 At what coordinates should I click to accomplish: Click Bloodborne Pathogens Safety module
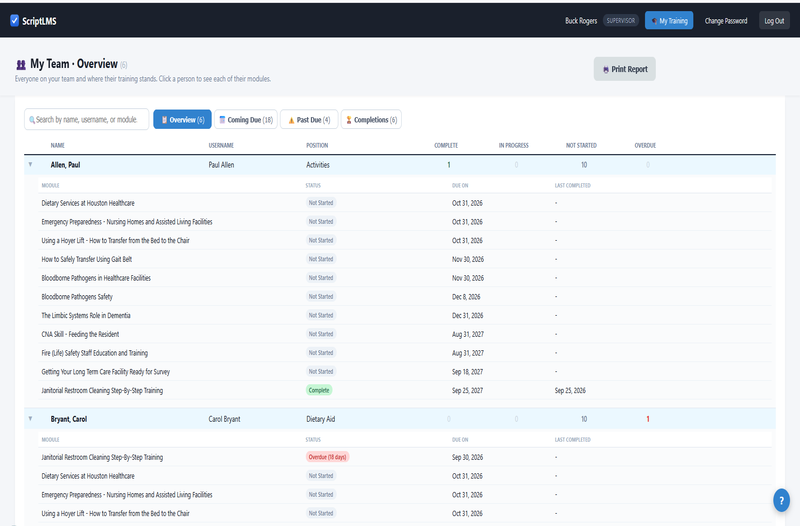[77, 297]
